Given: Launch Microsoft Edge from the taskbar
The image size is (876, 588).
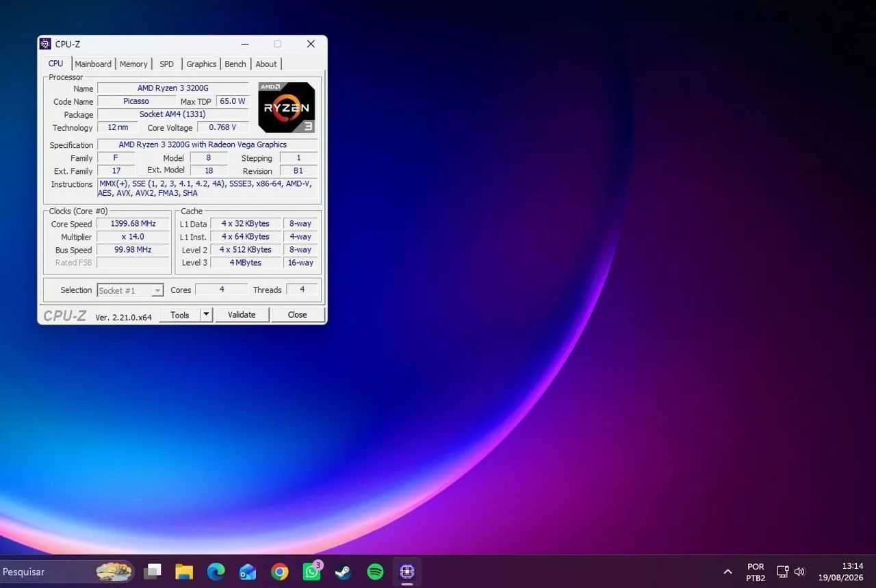Looking at the screenshot, I should (x=216, y=572).
